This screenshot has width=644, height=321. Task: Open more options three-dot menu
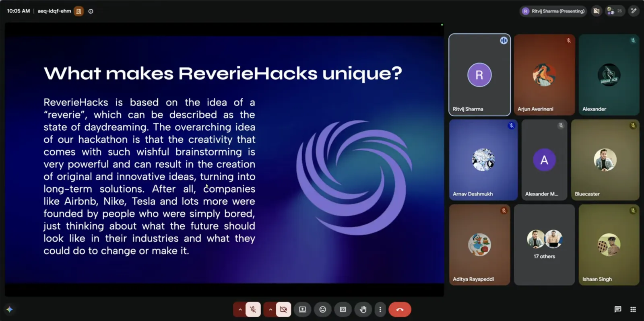pos(380,309)
